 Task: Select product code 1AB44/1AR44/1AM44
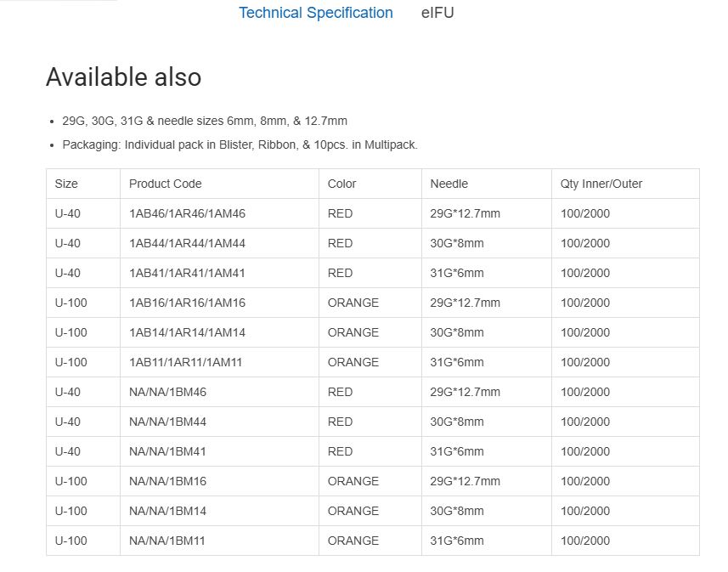click(187, 243)
